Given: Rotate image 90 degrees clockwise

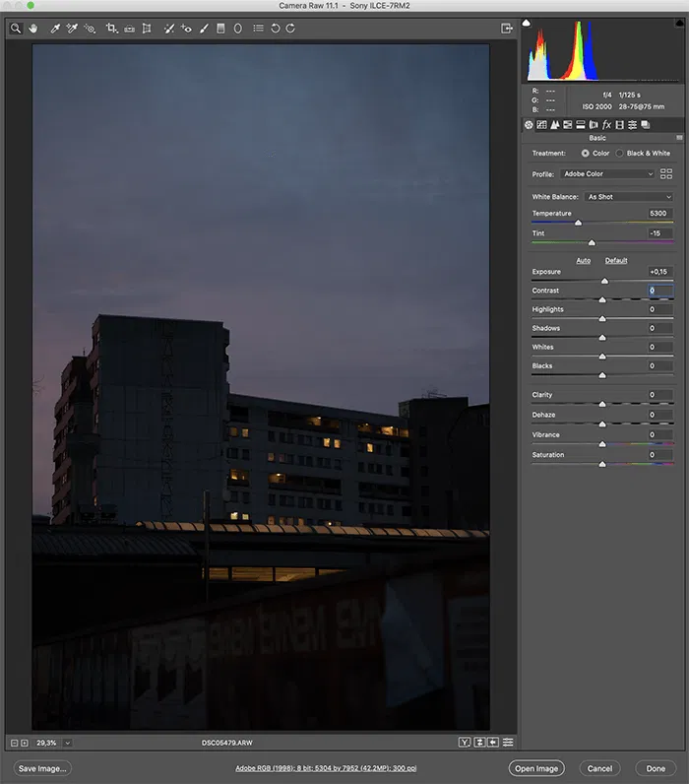Looking at the screenshot, I should click(x=290, y=29).
